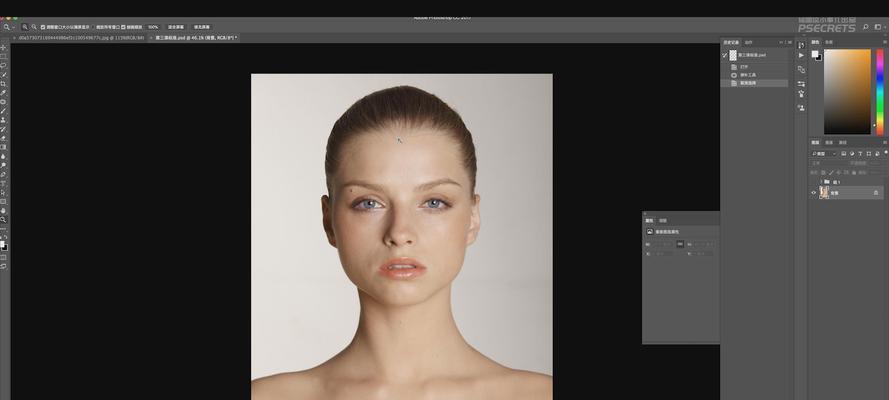Screen dimensions: 889x400
Task: Open the search icon at top right
Action: pos(866,27)
